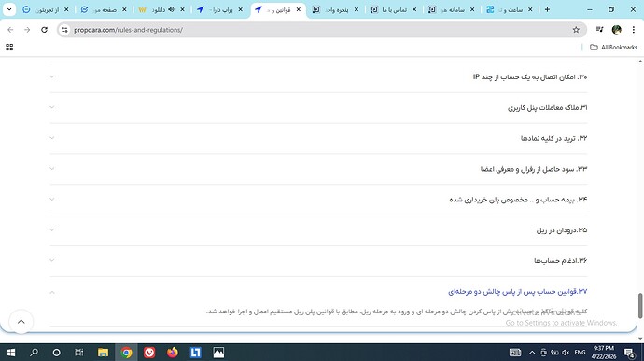Screen dimensions: 644x361
Task: Open Task View on taskbar
Action: point(79,353)
